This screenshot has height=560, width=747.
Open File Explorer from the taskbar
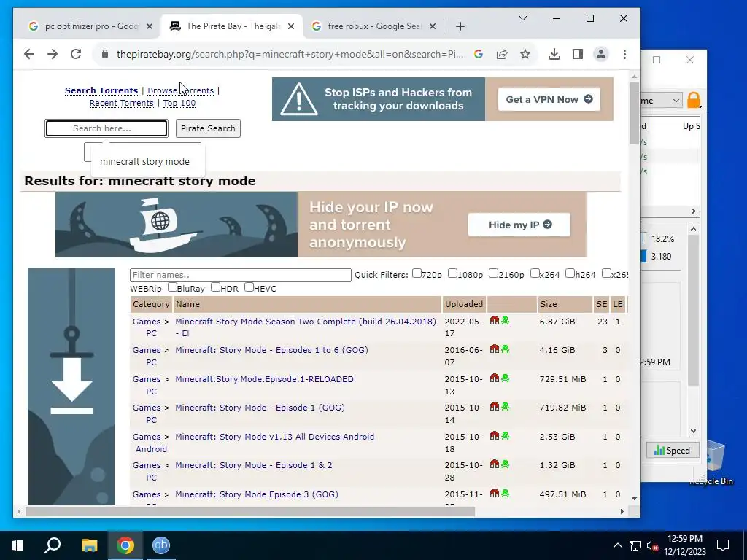click(89, 545)
